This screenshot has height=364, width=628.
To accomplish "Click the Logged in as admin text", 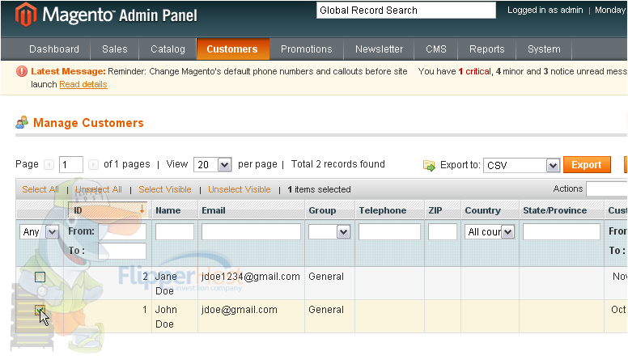I will pos(545,10).
